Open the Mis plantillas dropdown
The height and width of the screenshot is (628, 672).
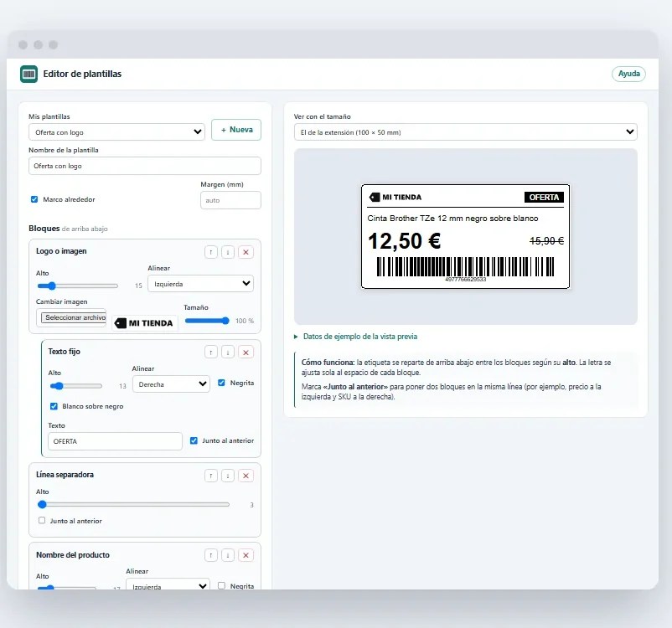click(116, 132)
